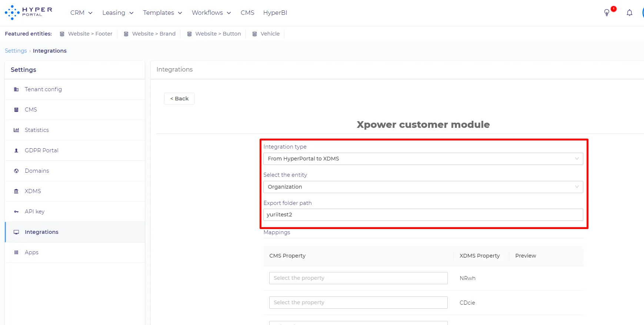
Task: Open HyperBI in top navigation
Action: [x=275, y=13]
